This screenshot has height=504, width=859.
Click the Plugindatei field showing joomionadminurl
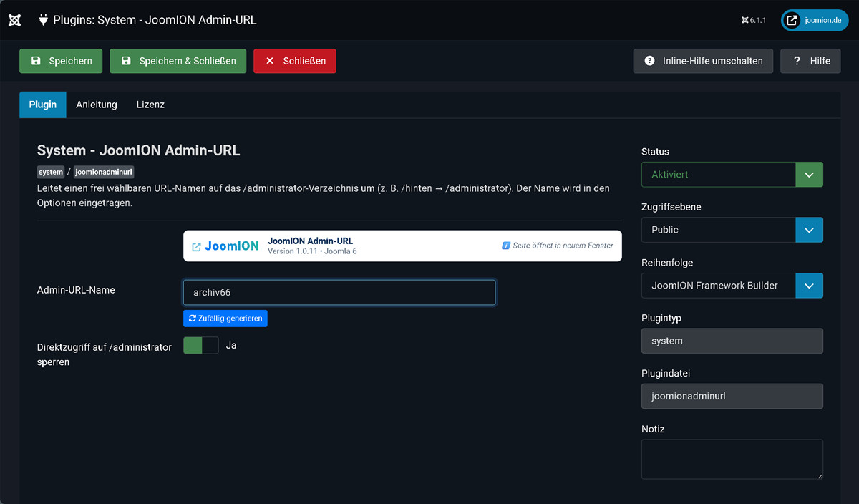pyautogui.click(x=732, y=396)
